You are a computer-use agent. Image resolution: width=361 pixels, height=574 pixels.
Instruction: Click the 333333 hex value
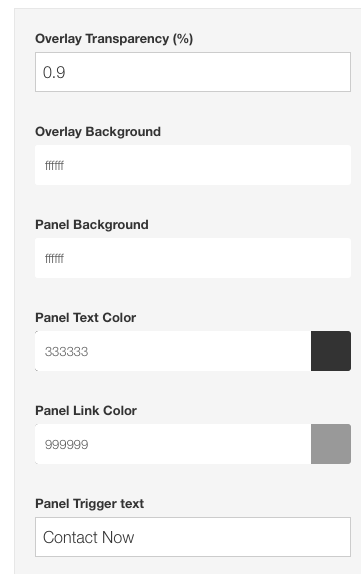click(x=66, y=352)
